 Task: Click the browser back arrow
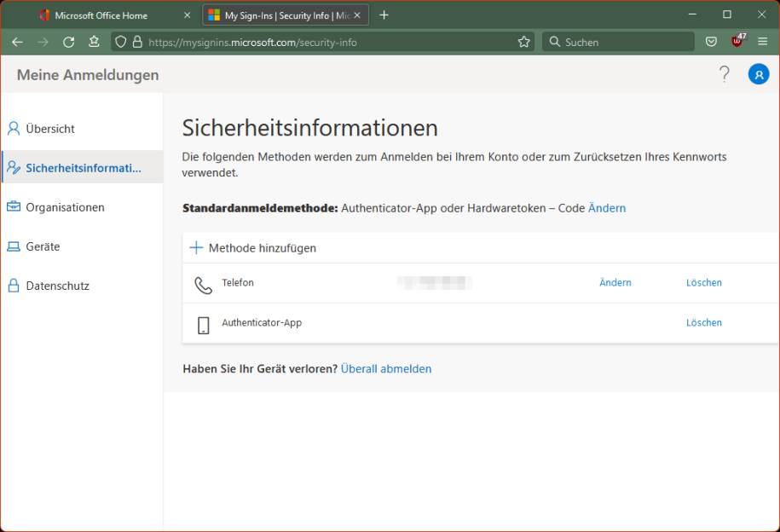(x=17, y=42)
